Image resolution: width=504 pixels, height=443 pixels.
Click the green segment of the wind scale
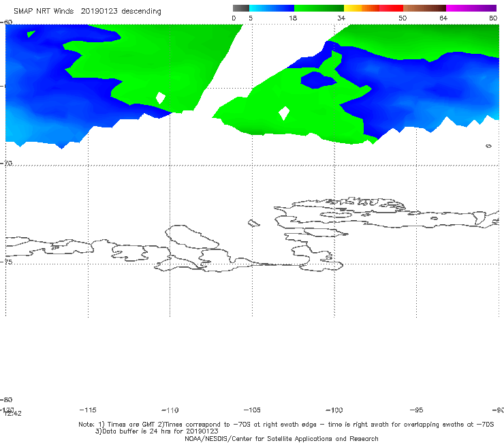(319, 8)
